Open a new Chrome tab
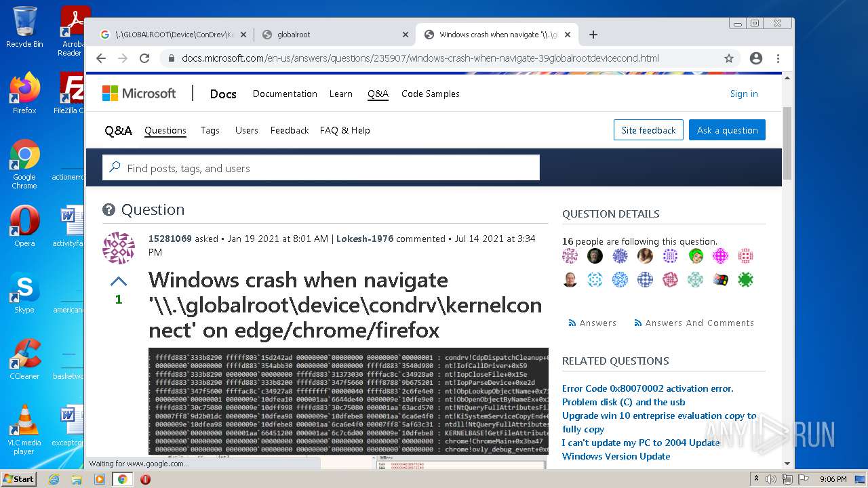868x488 pixels. [593, 35]
